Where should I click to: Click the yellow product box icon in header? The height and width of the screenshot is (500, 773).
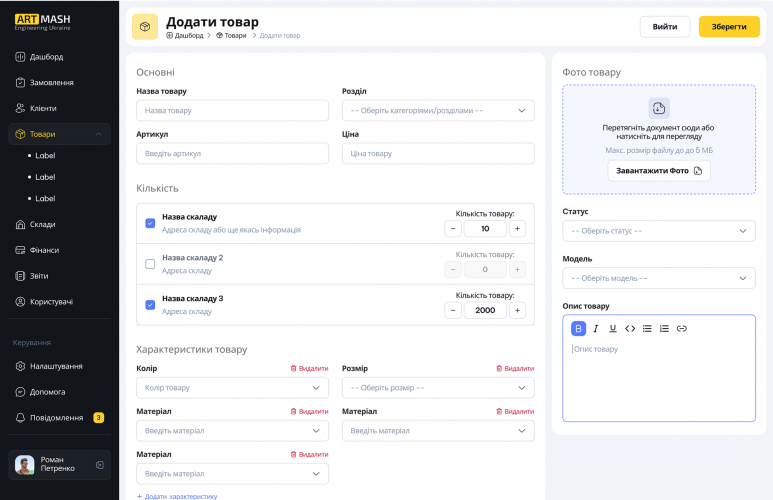click(145, 27)
